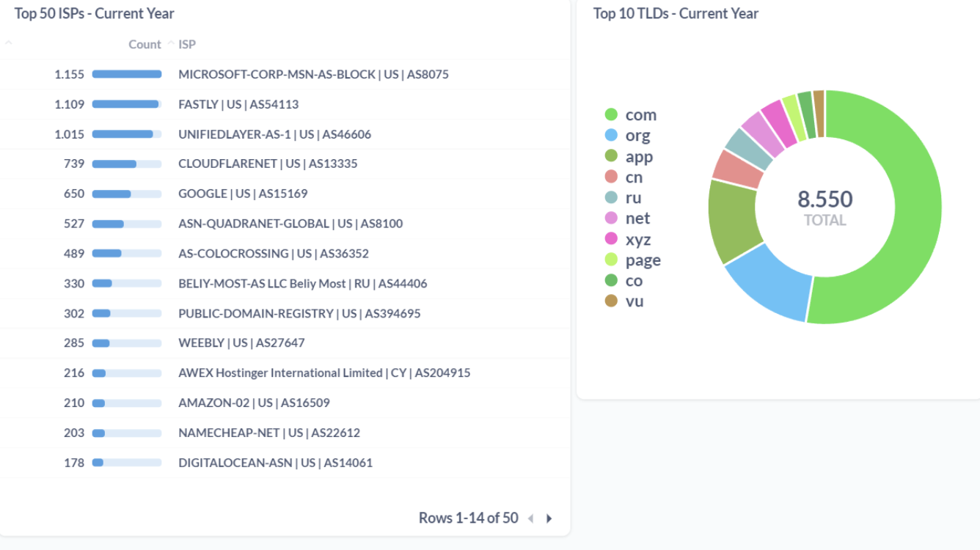Click count value 302
Screen dimensions: 980x550
(74, 313)
